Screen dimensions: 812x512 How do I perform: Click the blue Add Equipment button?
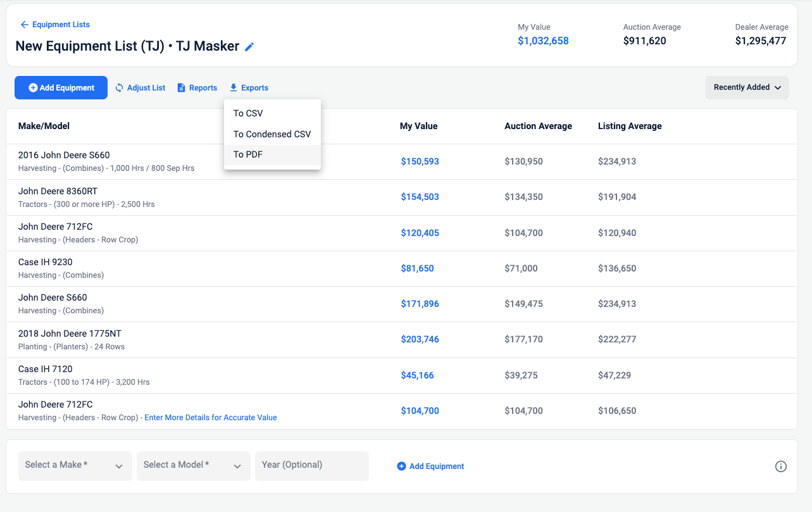pos(61,88)
